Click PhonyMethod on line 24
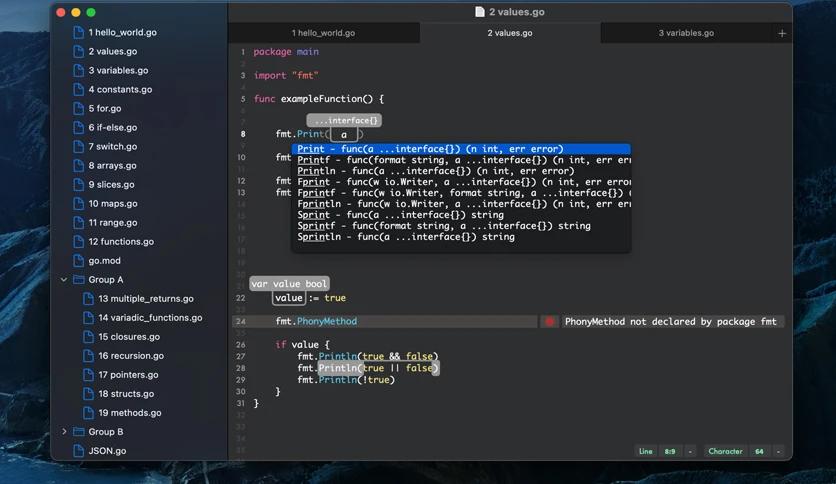Image resolution: width=836 pixels, height=484 pixels. (327, 321)
